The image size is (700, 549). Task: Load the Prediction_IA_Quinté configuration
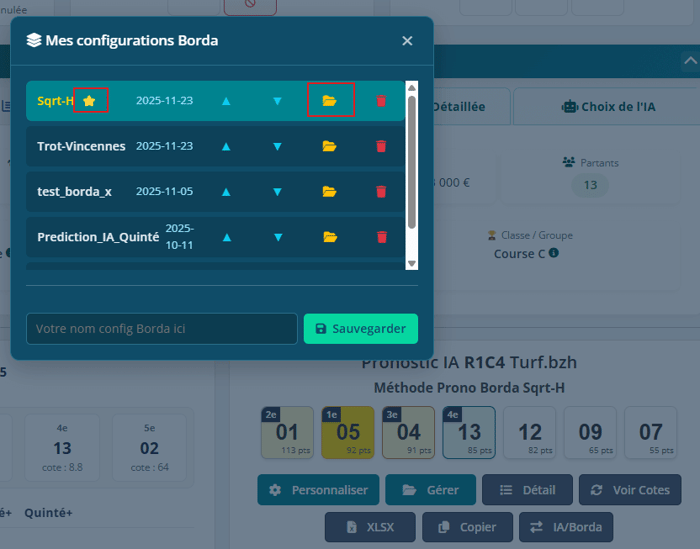click(330, 237)
